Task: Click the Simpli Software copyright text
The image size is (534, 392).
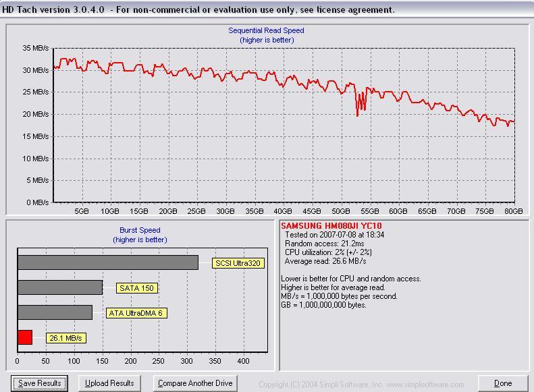Action: (361, 385)
